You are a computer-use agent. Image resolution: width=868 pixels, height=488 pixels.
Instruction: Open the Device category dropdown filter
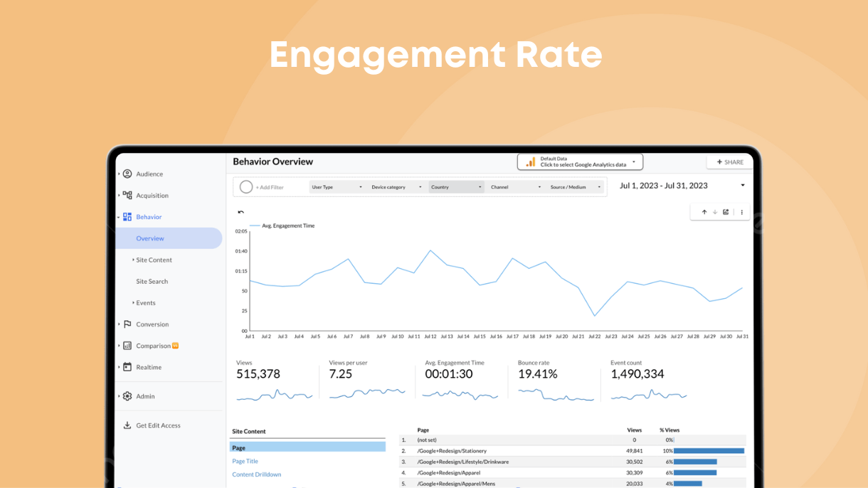[396, 187]
